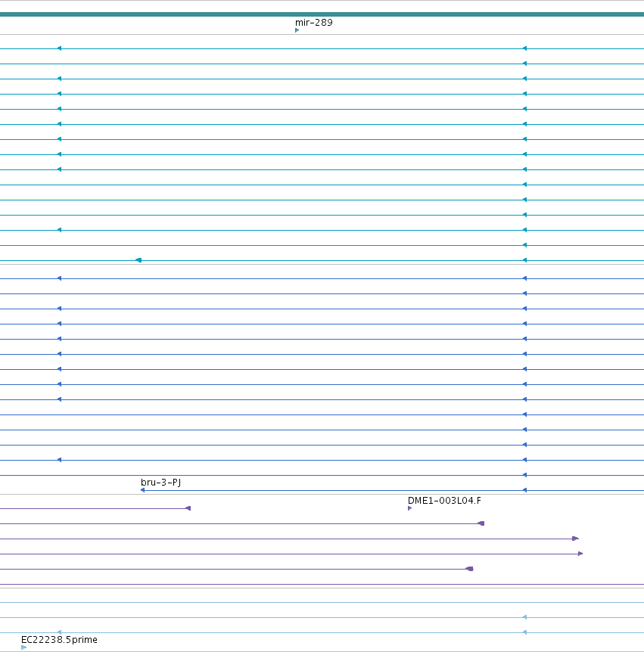Click the thick teal block ending the last teal row
The height and width of the screenshot is (652, 644).
click(138, 260)
